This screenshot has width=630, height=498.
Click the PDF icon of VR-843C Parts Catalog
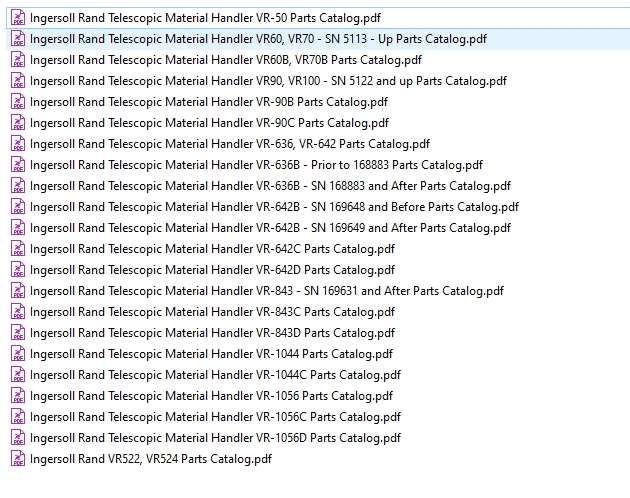pyautogui.click(x=18, y=312)
